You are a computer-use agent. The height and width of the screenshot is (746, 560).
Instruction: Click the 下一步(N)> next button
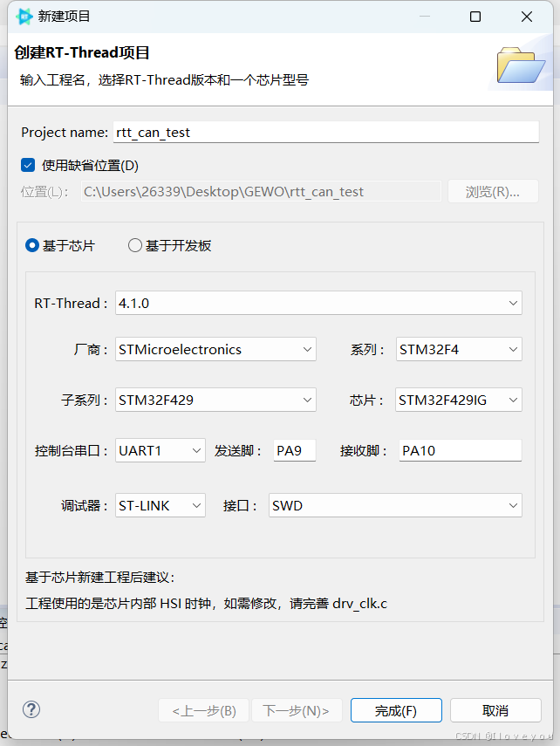297,710
